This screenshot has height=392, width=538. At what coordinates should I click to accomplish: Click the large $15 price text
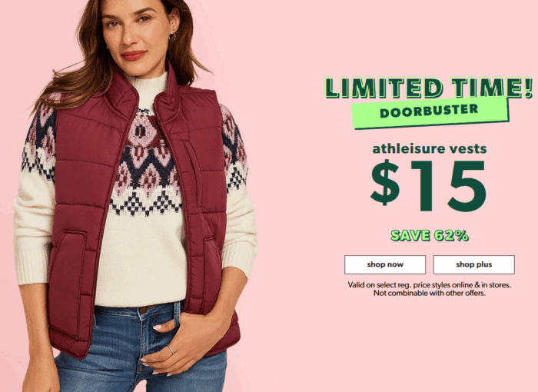click(x=429, y=184)
